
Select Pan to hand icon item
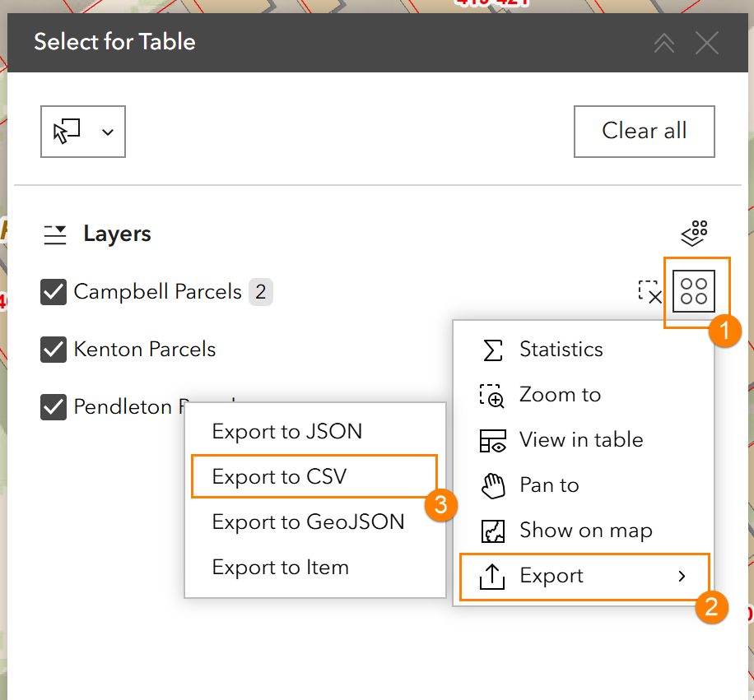(x=492, y=485)
